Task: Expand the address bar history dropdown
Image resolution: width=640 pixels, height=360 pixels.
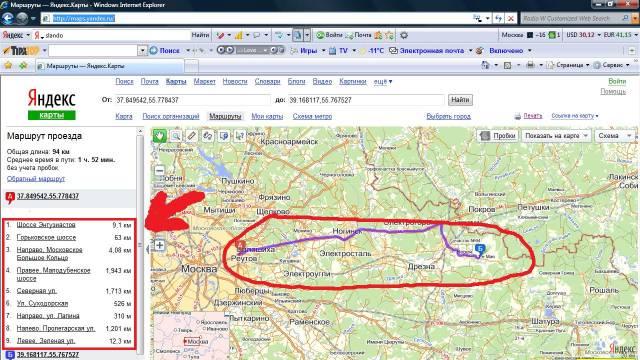Action: [487, 18]
